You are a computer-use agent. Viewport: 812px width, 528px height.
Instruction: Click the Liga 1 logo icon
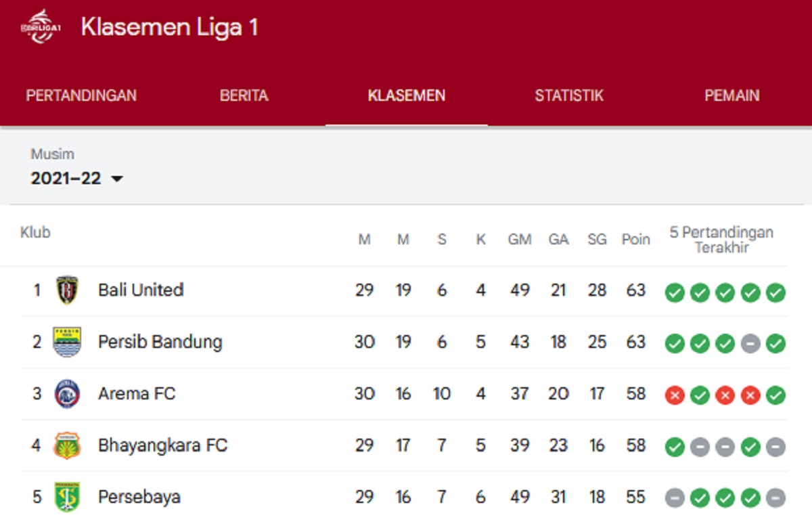pyautogui.click(x=41, y=27)
